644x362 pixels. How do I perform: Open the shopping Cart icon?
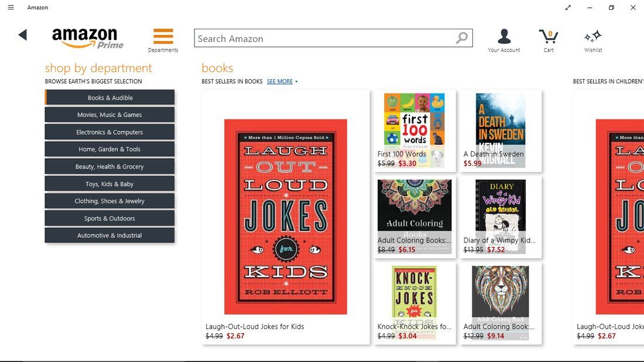[x=549, y=37]
